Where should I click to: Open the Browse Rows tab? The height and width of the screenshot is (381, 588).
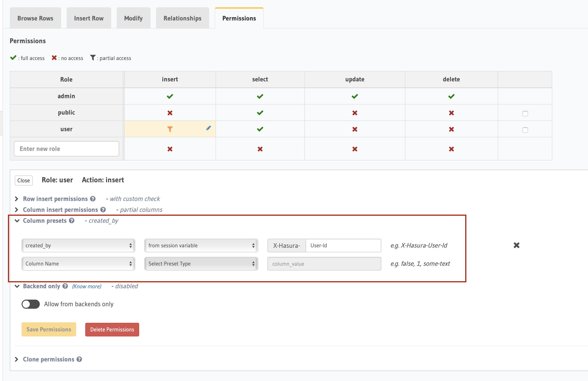point(35,18)
